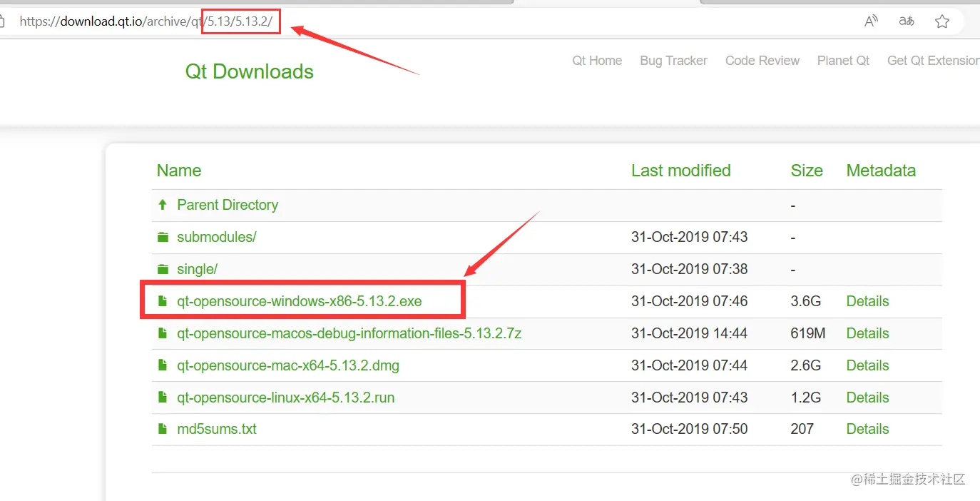980x501 pixels.
Task: Open Details for the windows-x86 exe
Action: pyautogui.click(x=867, y=301)
